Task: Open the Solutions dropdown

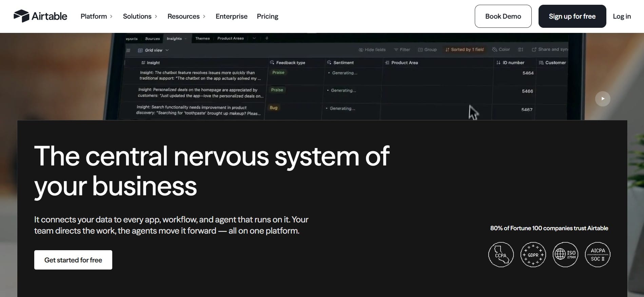Action: [140, 16]
